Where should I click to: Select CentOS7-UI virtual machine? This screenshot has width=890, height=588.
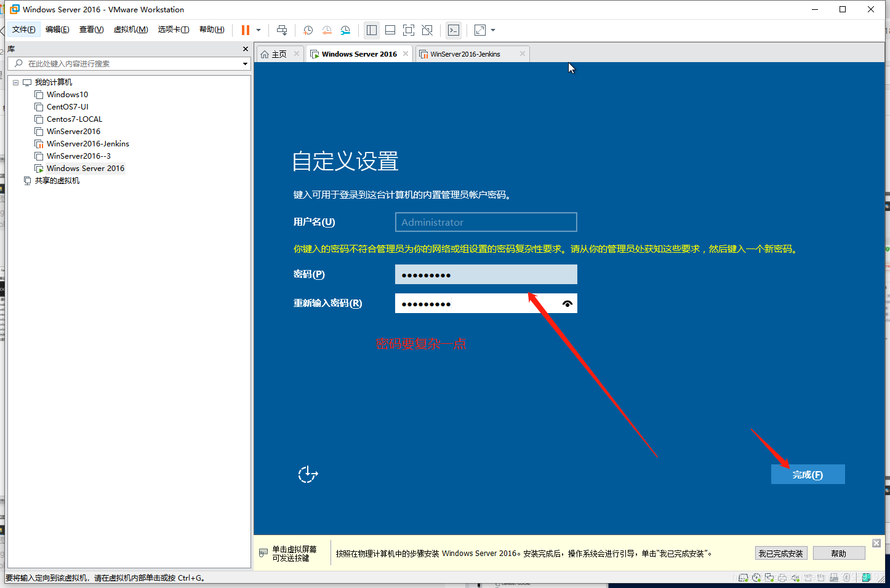(x=67, y=107)
